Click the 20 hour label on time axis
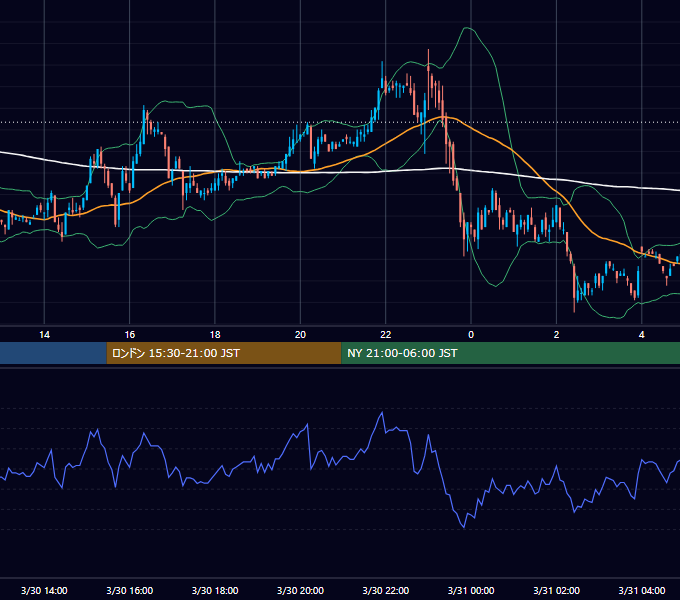 point(300,335)
